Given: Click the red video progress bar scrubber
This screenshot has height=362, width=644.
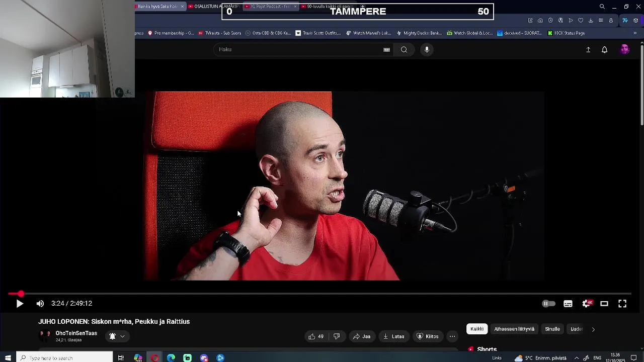Looking at the screenshot, I should (x=21, y=294).
